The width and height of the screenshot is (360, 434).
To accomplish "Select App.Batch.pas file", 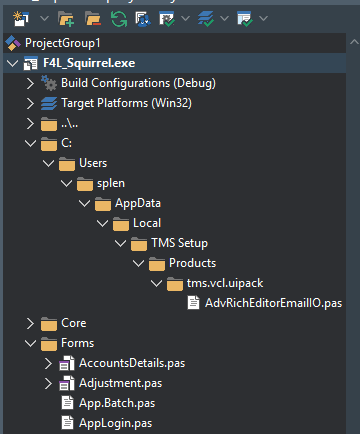I will 117,403.
